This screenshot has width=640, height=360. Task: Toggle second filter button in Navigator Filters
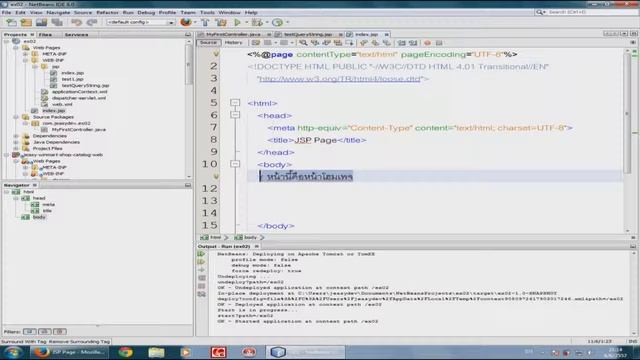[x=45, y=332]
